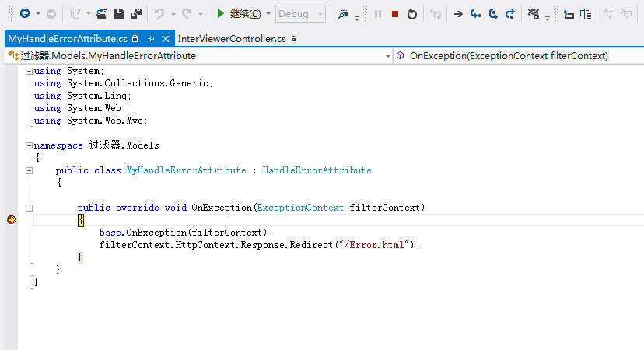
Task: Click the Break All pause icon
Action: [x=378, y=14]
